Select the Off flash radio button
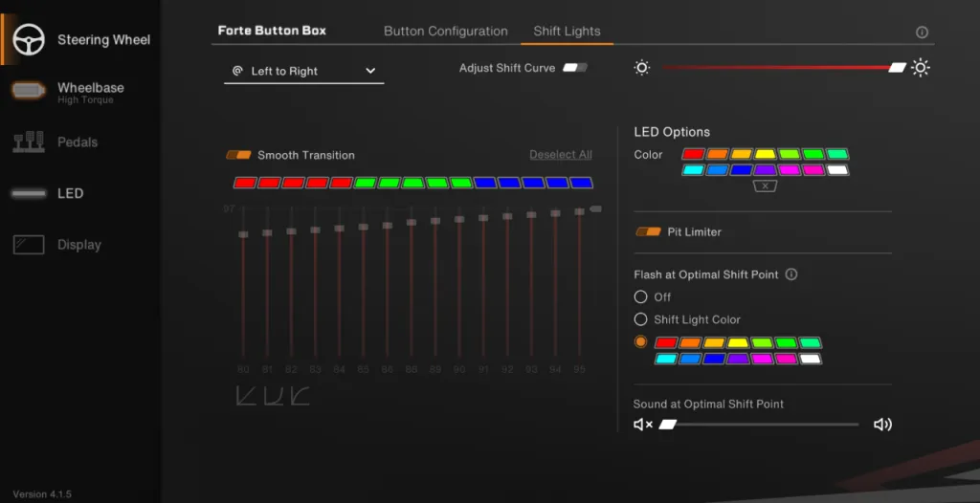Image resolution: width=980 pixels, height=503 pixels. (640, 296)
